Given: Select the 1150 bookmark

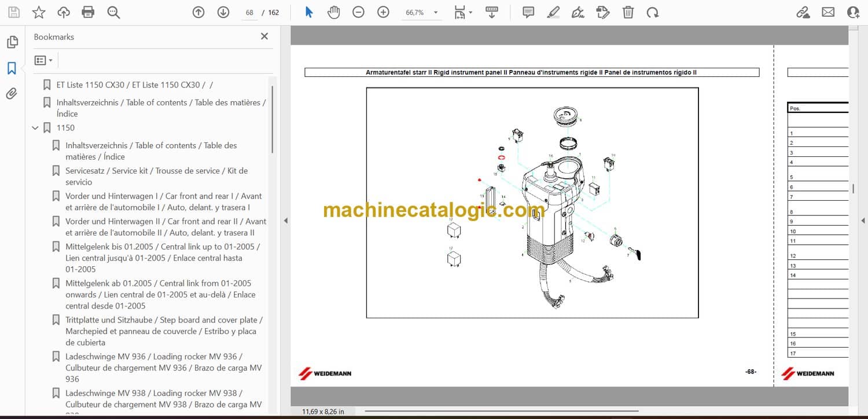Looking at the screenshot, I should point(65,128).
